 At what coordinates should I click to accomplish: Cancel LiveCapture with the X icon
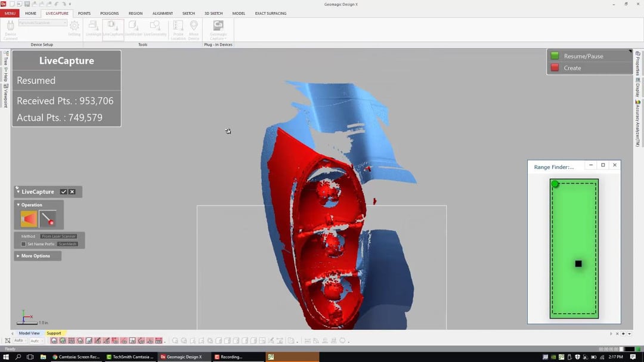coord(72,192)
